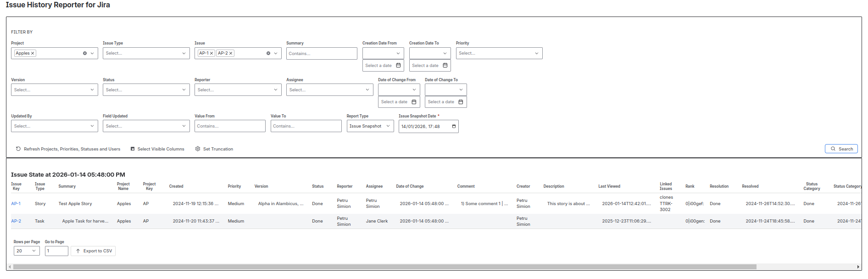Click 'Test Apple Story' summary cell
The width and height of the screenshot is (868, 279).
[75, 204]
